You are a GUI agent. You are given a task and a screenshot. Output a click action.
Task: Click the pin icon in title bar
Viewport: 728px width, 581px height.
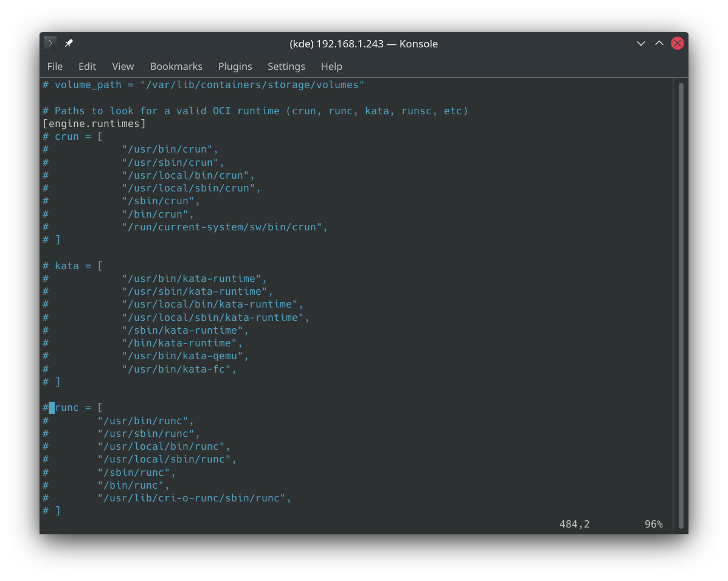[x=69, y=43]
